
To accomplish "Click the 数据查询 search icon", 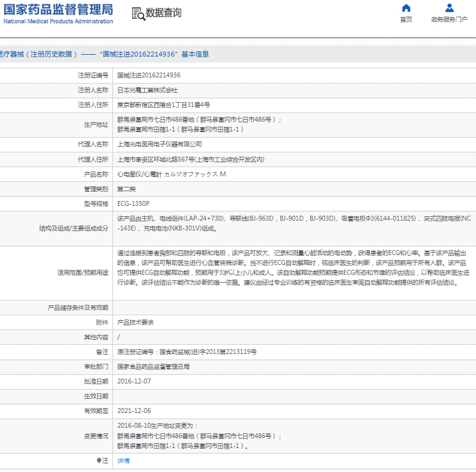I will [x=138, y=14].
